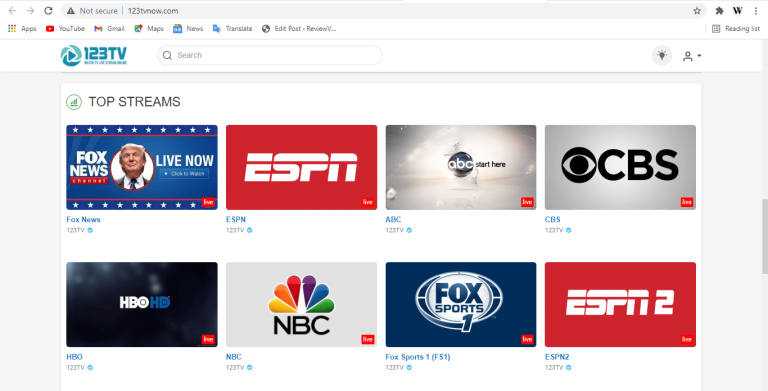
Task: Open the Gmail bookmark
Action: coord(109,28)
